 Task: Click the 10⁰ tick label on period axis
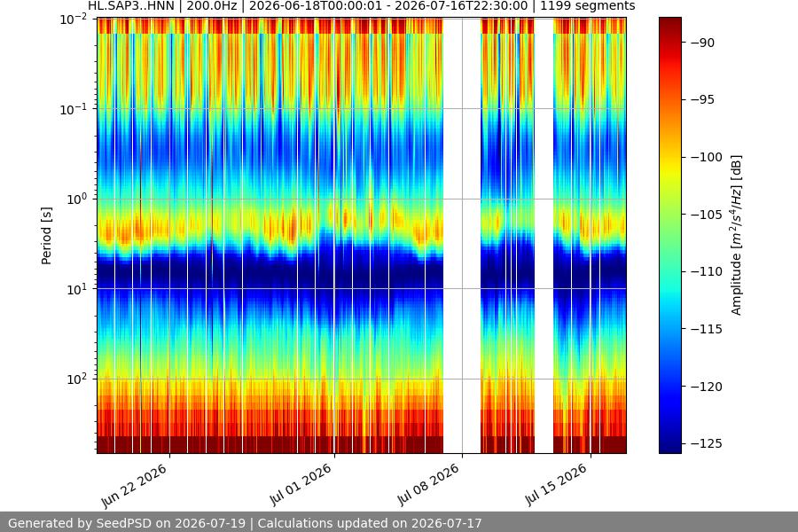pos(77,199)
